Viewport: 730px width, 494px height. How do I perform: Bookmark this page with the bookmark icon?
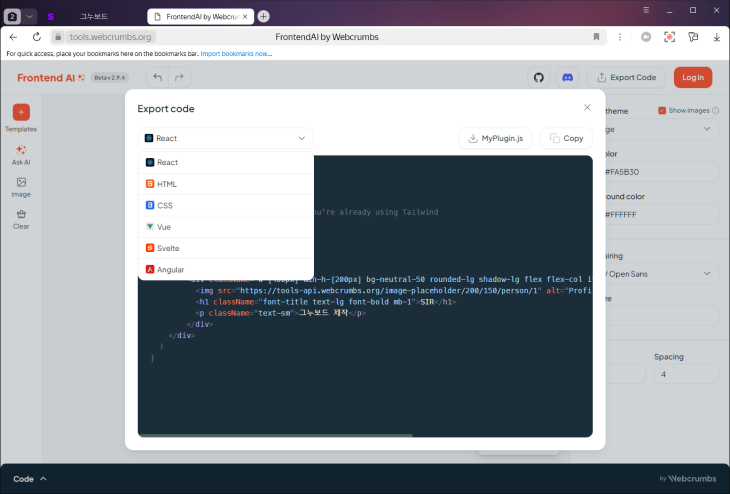(x=596, y=37)
